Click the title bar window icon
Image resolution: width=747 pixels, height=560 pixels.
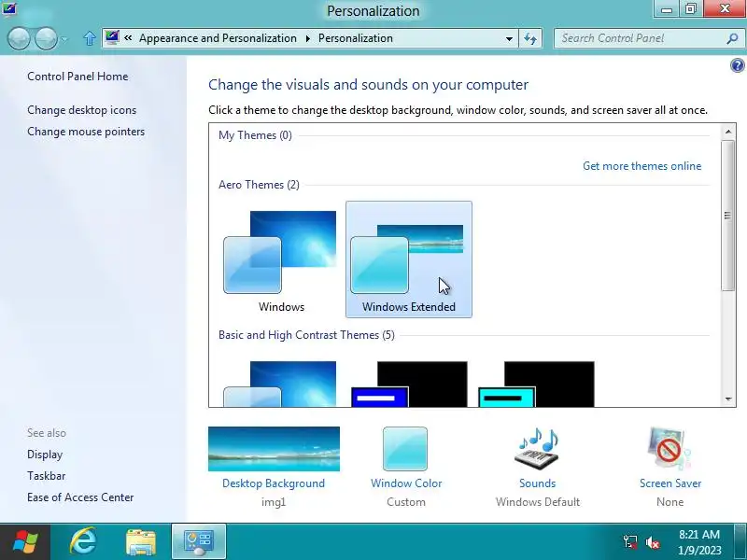(x=9, y=8)
